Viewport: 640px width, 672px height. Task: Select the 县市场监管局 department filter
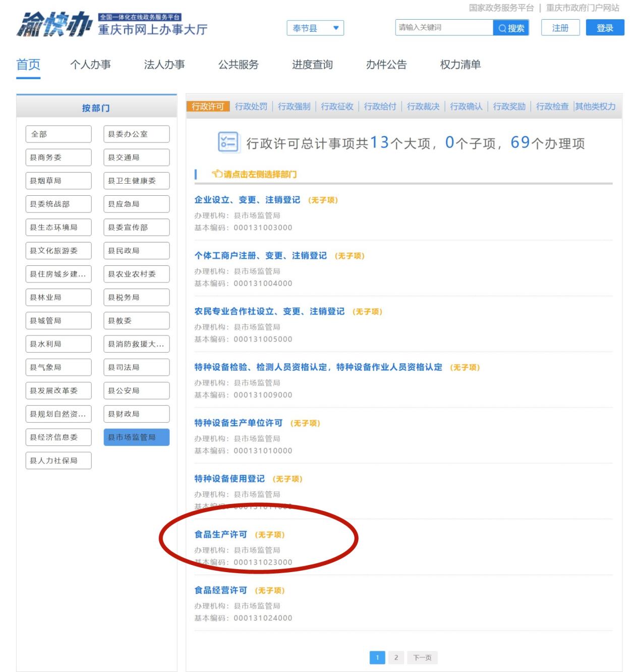click(x=136, y=437)
